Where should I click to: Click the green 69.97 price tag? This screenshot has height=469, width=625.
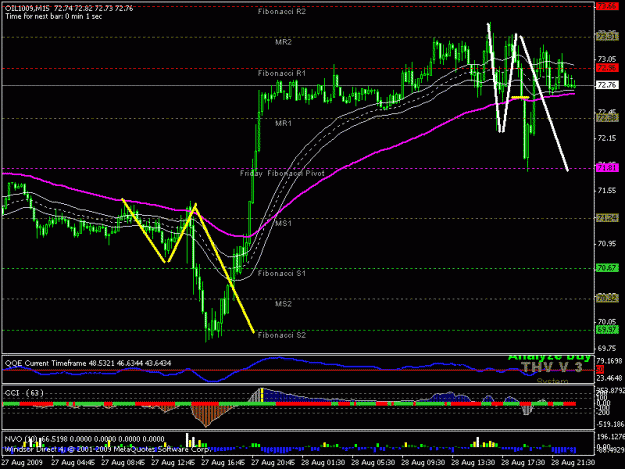(x=607, y=330)
